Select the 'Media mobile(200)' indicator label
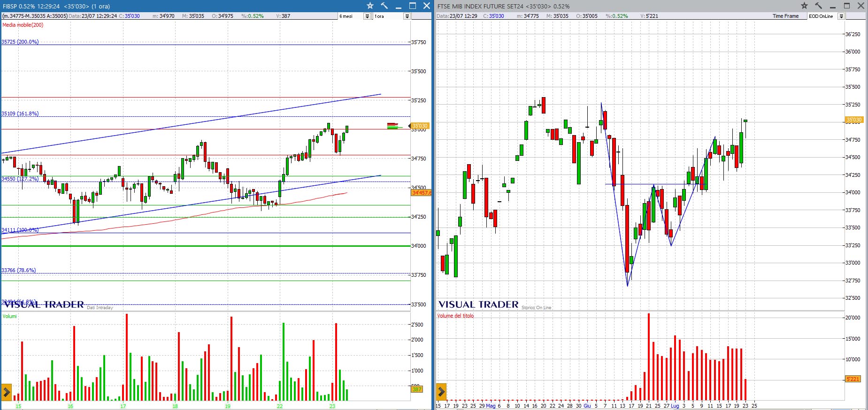Viewport: 868px width, 410px height. (23, 25)
